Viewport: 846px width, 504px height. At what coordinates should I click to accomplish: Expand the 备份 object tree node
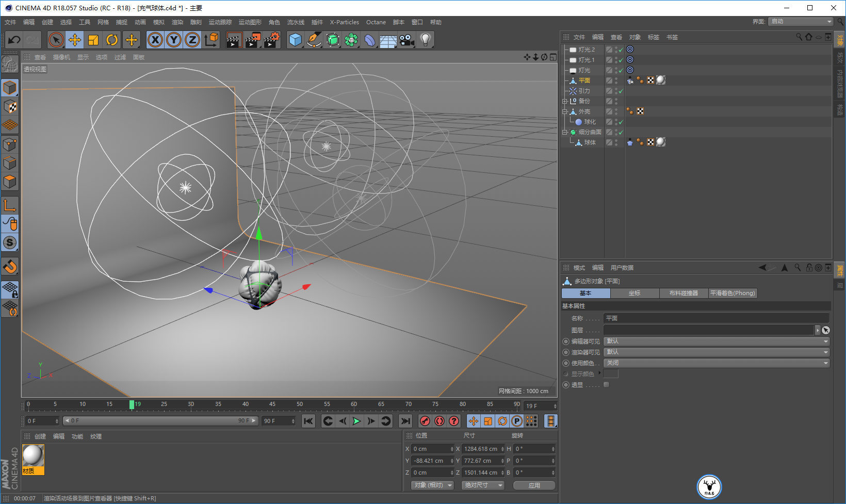click(x=565, y=101)
